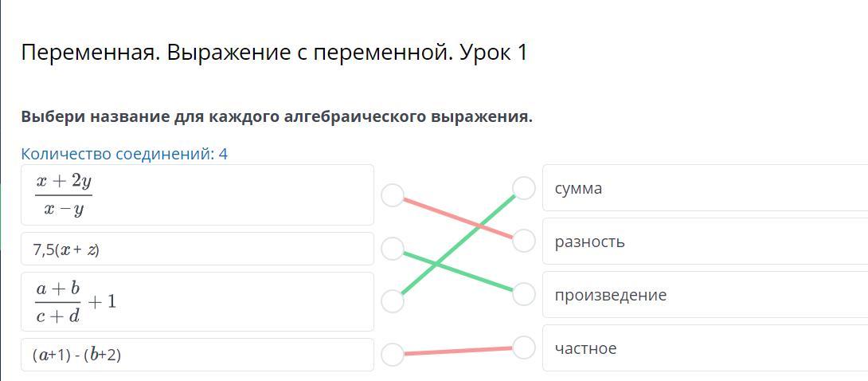The image size is (868, 381).
Task: Click the connector circle beside сумма
Action: pos(524,188)
